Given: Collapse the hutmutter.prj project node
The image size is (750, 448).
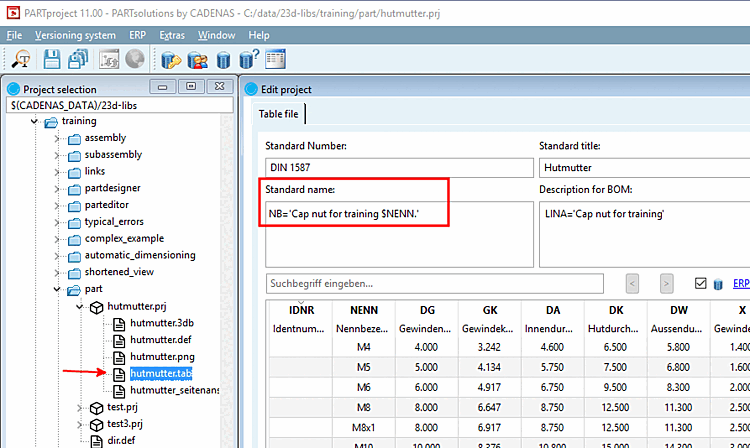Looking at the screenshot, I should pyautogui.click(x=79, y=307).
